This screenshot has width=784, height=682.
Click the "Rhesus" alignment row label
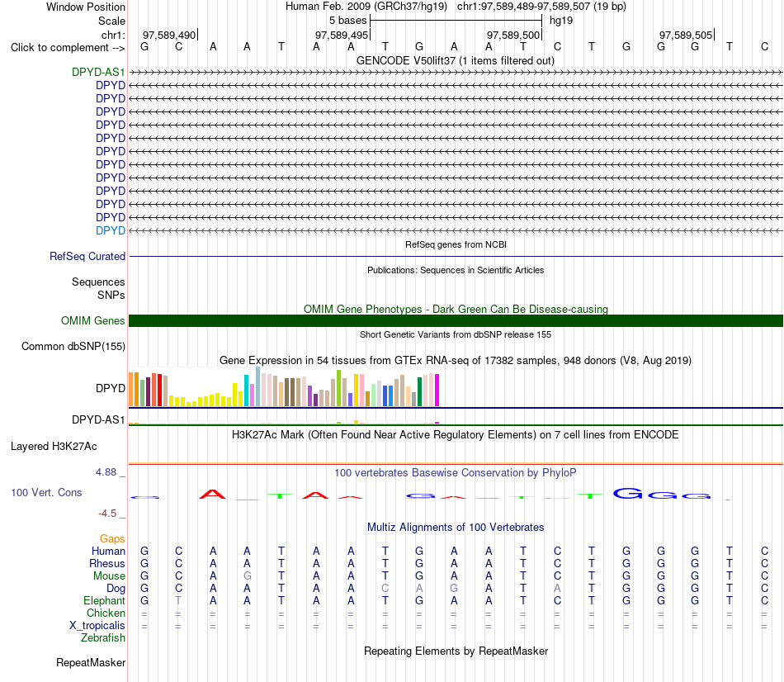coord(107,563)
